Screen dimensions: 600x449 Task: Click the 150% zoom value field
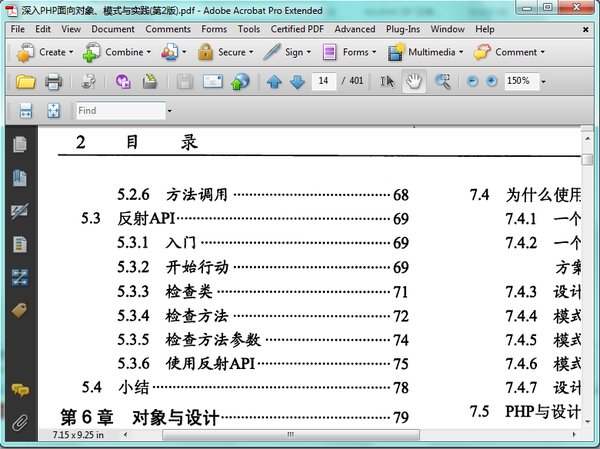(x=521, y=81)
